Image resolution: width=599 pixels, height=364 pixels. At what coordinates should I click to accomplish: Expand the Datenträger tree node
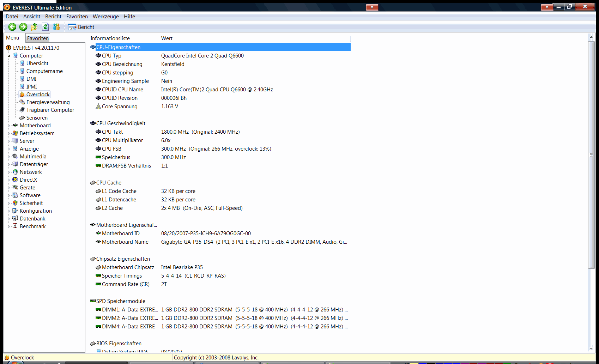9,164
